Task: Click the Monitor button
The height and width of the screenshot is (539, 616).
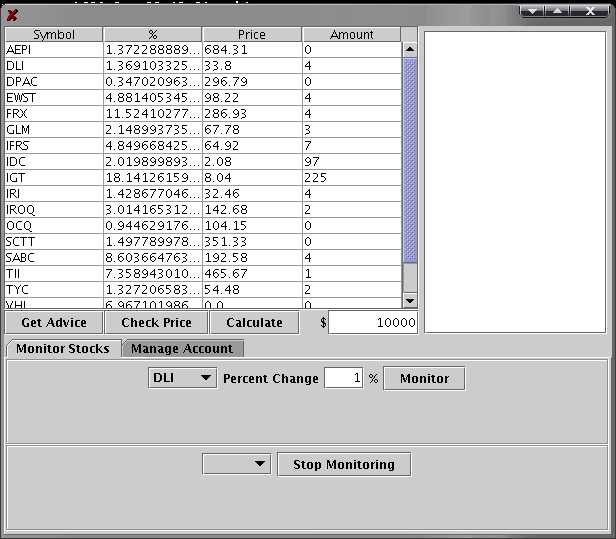Action: click(x=424, y=379)
